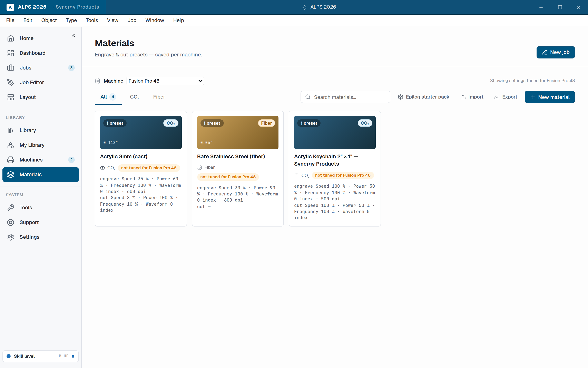Click the New material button

[x=550, y=97]
